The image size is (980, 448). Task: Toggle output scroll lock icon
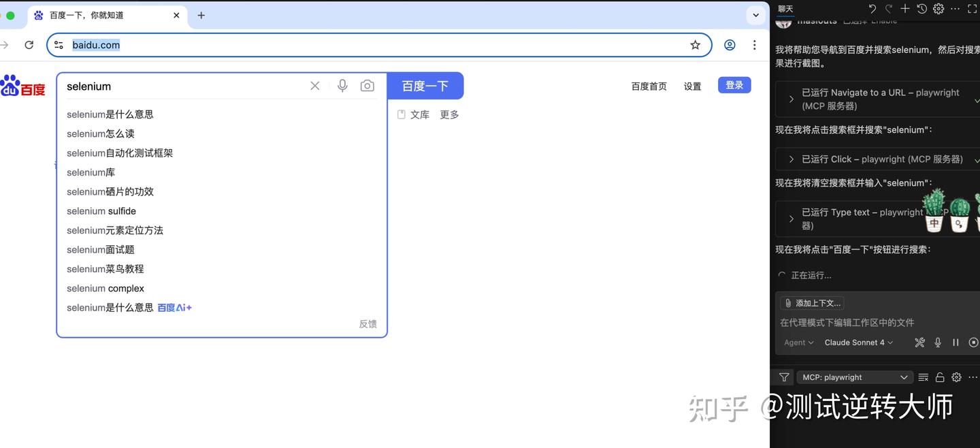[940, 377]
